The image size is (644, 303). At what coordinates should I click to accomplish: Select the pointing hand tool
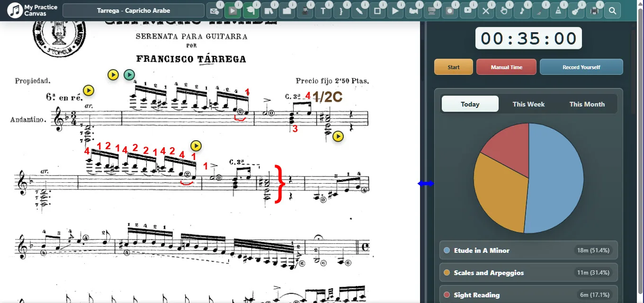point(504,11)
